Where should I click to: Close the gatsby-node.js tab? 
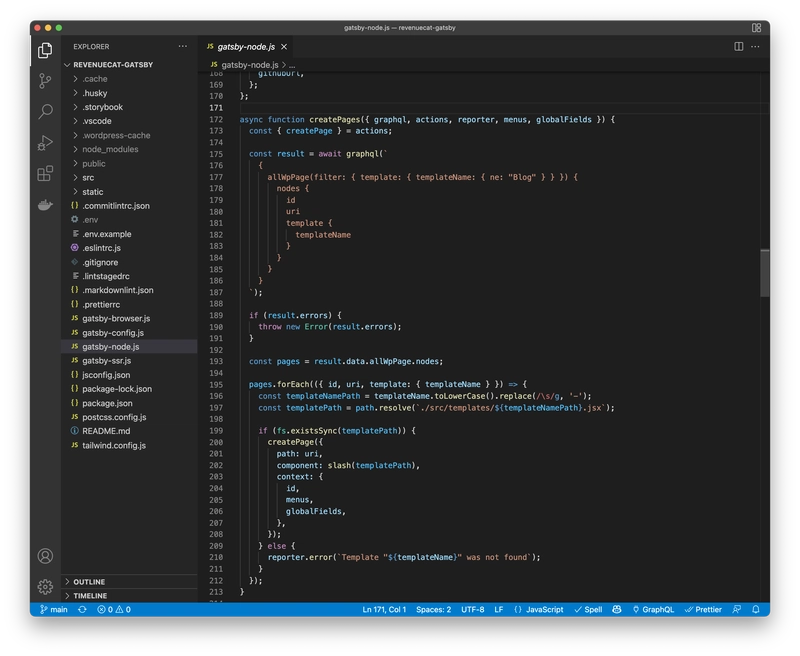pyautogui.click(x=284, y=47)
